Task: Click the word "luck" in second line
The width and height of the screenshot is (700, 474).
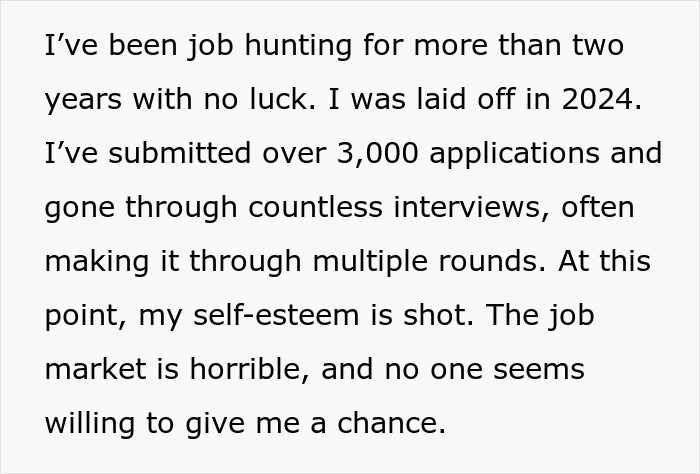Action: click(279, 99)
